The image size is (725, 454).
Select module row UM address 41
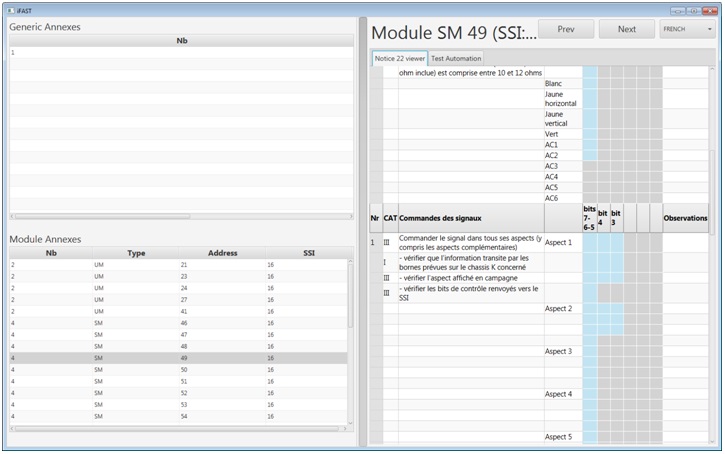click(x=178, y=311)
